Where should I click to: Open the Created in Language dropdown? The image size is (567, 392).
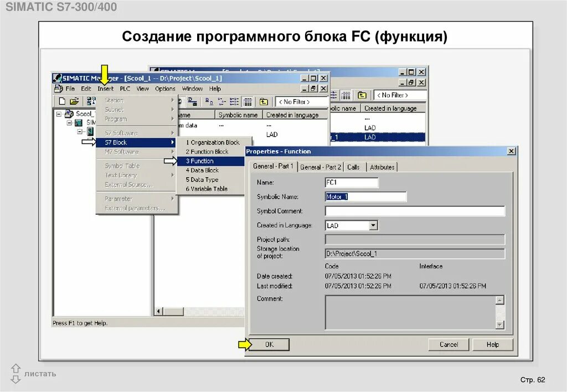pos(373,225)
